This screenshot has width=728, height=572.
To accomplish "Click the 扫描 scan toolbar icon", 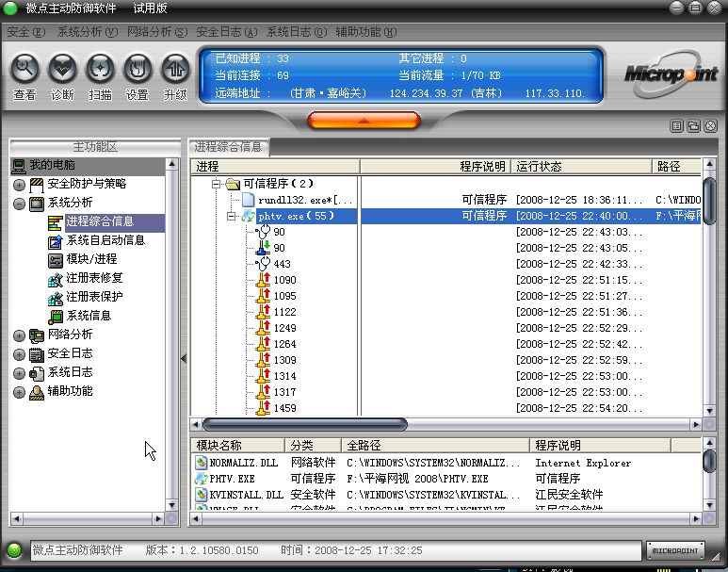I will point(100,69).
